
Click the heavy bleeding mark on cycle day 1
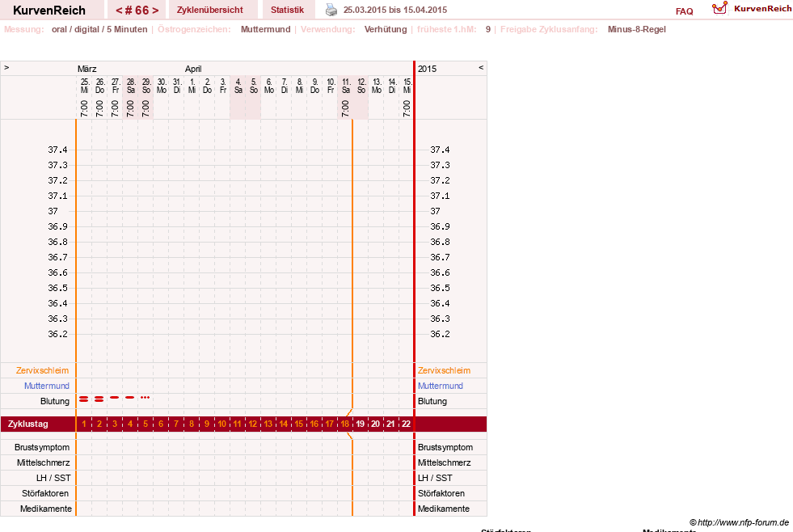click(84, 399)
